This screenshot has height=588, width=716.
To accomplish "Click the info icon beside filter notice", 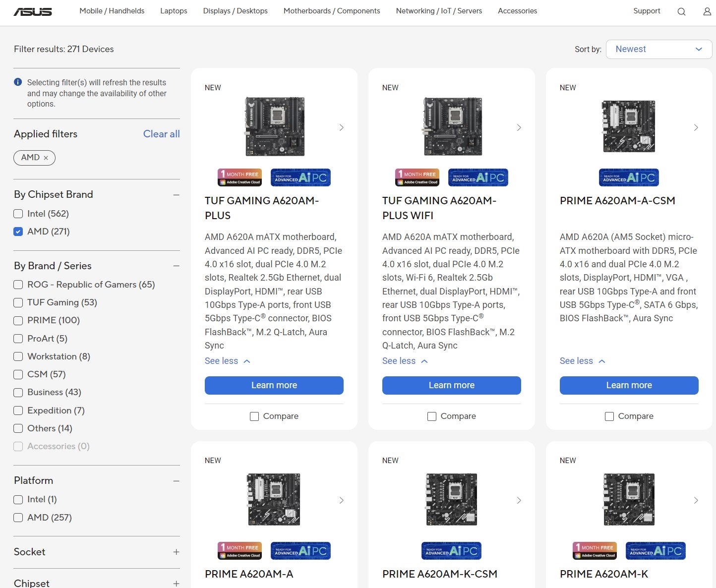I will pos(18,82).
